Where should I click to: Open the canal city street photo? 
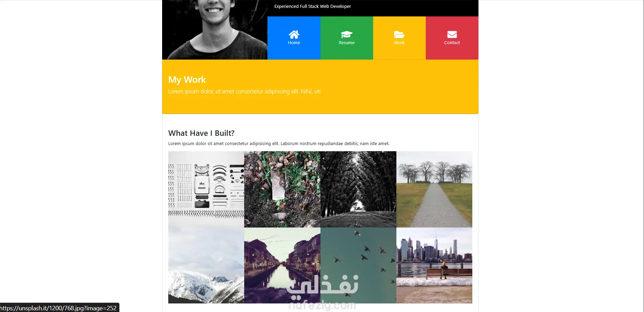coord(282,265)
